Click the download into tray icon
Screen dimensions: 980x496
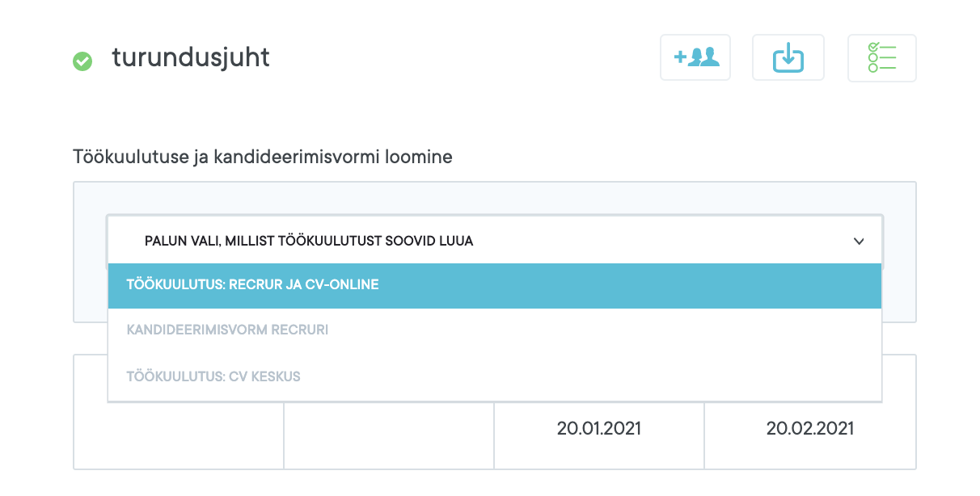tap(788, 57)
